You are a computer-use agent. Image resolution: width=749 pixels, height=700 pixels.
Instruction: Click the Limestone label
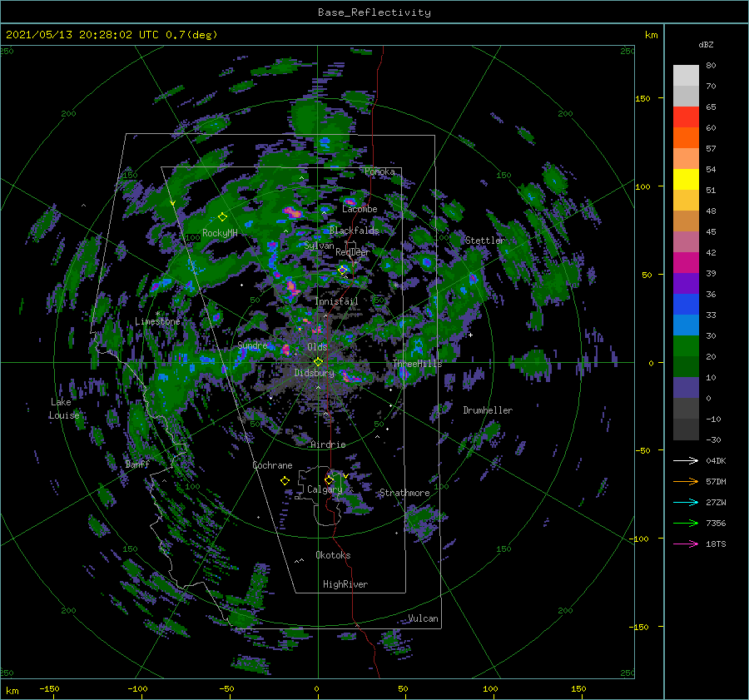(157, 321)
